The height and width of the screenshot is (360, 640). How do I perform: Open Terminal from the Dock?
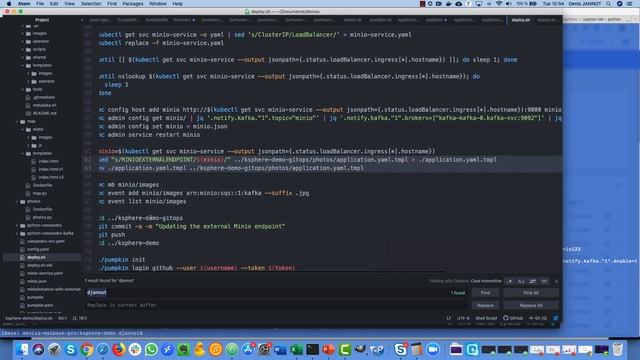tap(312, 349)
